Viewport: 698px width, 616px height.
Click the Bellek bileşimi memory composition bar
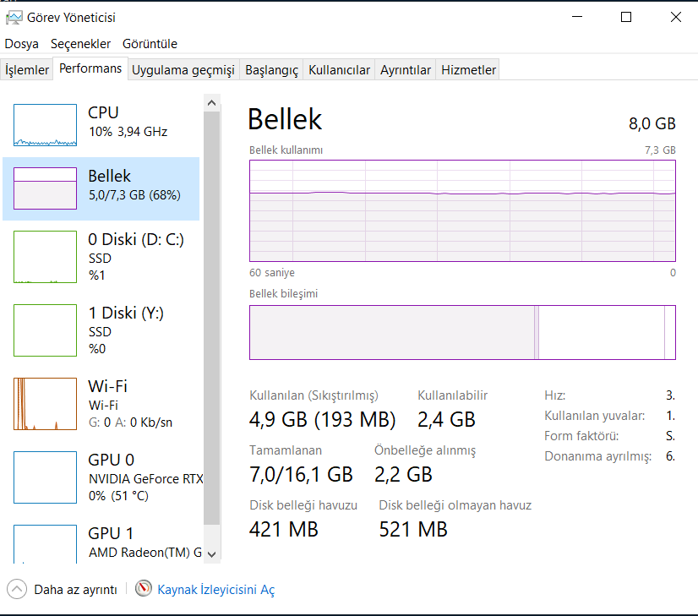point(462,333)
